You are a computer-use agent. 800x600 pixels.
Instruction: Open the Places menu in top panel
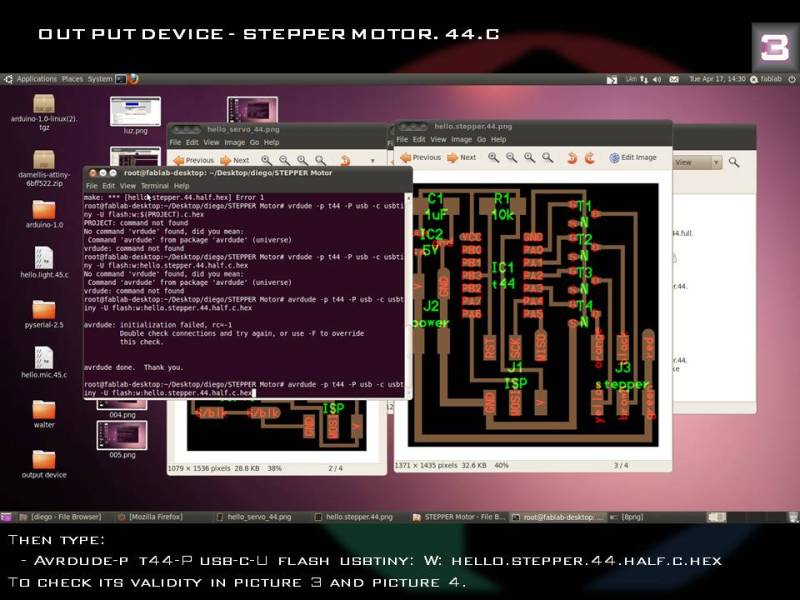(x=72, y=79)
